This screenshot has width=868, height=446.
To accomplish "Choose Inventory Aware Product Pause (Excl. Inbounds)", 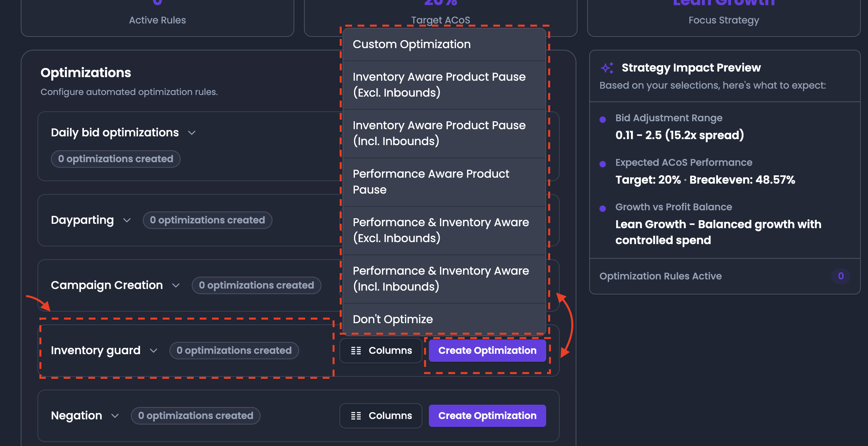I will click(x=444, y=85).
